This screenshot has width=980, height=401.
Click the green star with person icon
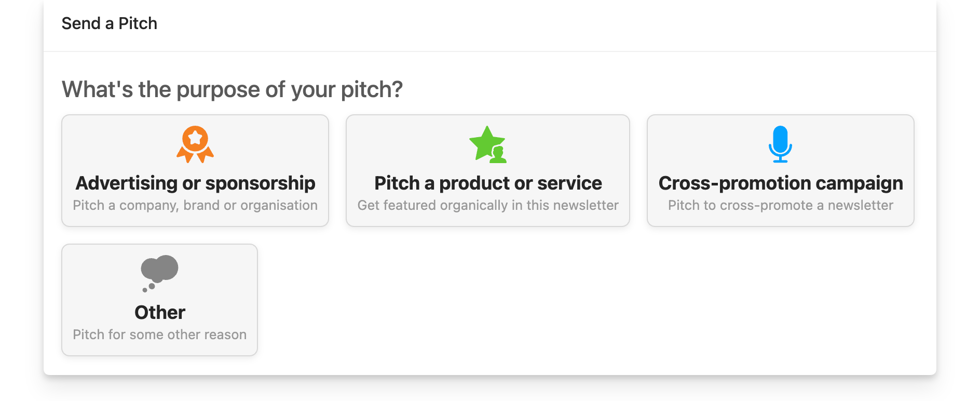tap(487, 144)
